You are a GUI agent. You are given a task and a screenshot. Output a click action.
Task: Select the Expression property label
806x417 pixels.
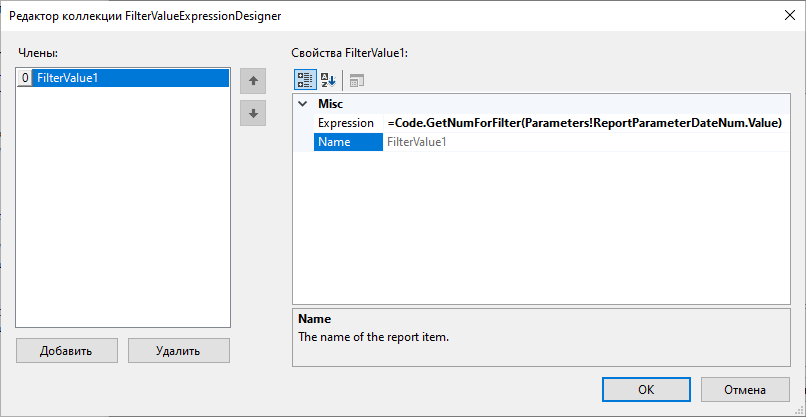coord(346,123)
